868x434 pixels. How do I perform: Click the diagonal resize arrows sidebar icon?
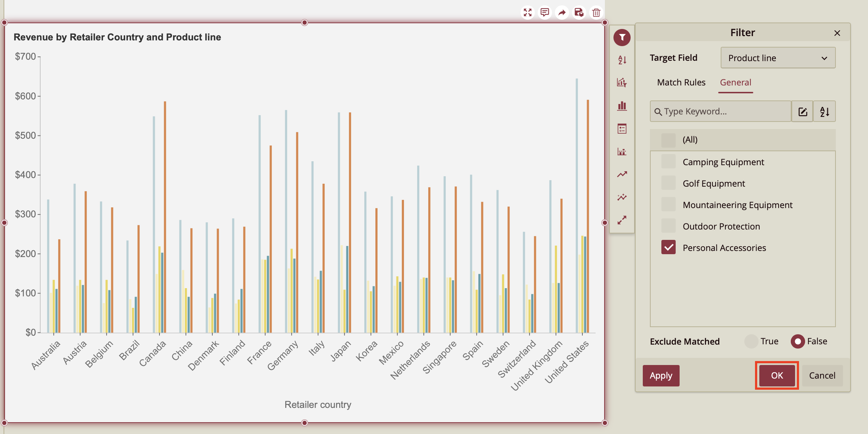coord(622,220)
